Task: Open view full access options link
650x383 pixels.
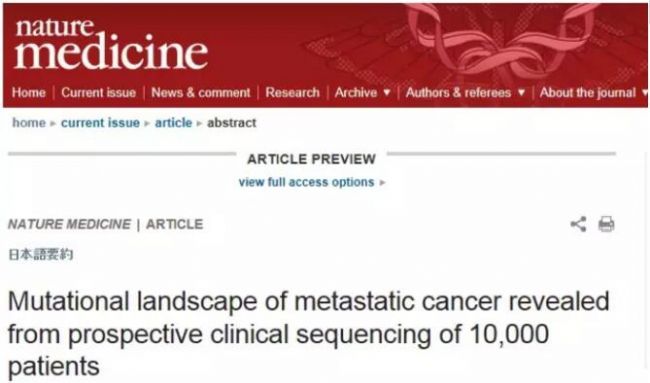Action: tap(306, 182)
